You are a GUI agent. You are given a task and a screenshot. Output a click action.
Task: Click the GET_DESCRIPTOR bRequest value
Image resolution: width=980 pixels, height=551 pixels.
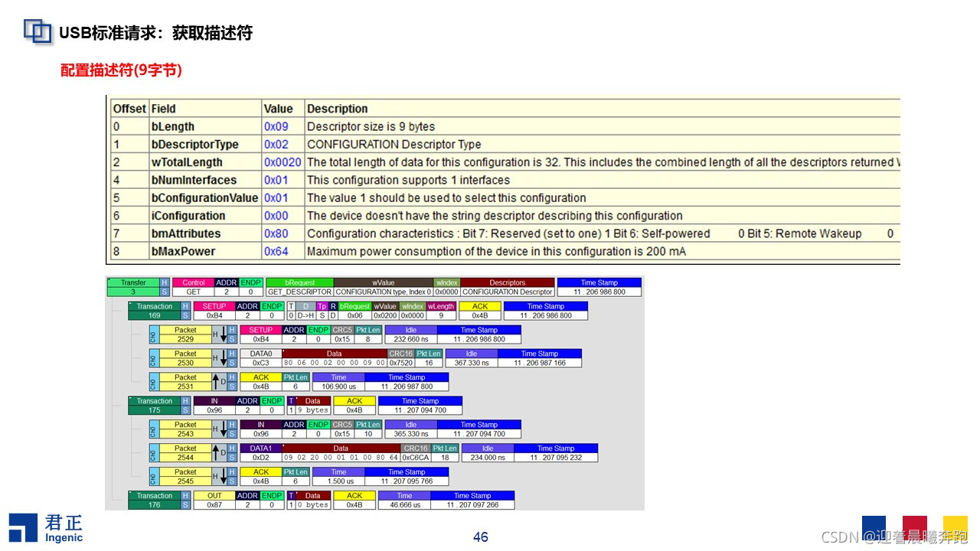(299, 292)
